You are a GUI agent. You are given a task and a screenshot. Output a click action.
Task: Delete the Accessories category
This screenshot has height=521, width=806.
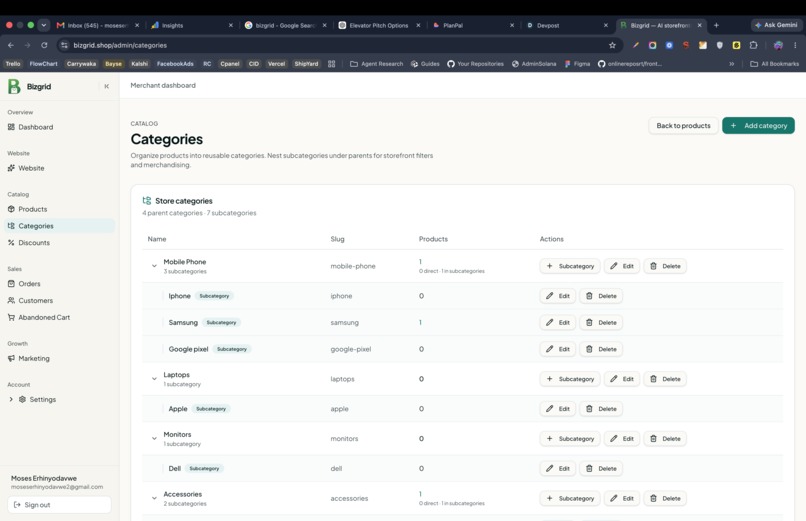click(665, 498)
